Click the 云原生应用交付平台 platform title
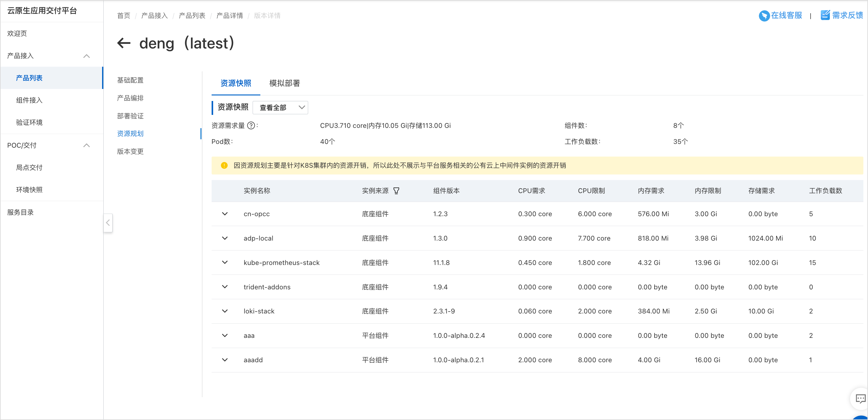 (x=42, y=11)
